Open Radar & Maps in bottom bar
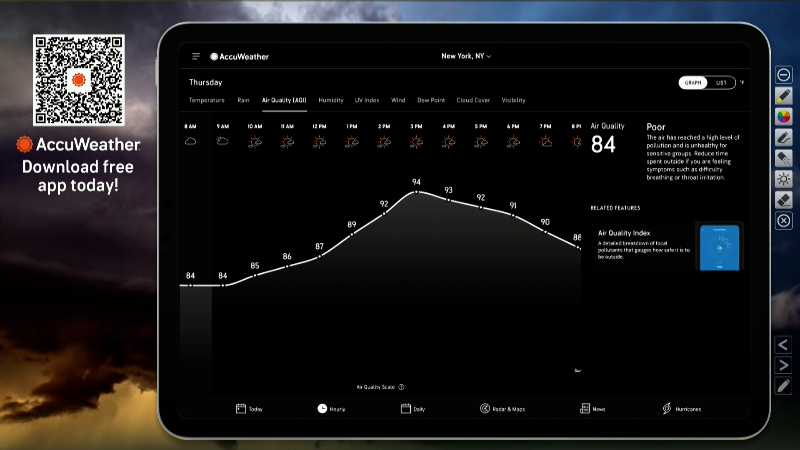Image resolution: width=800 pixels, height=450 pixels. pos(502,409)
